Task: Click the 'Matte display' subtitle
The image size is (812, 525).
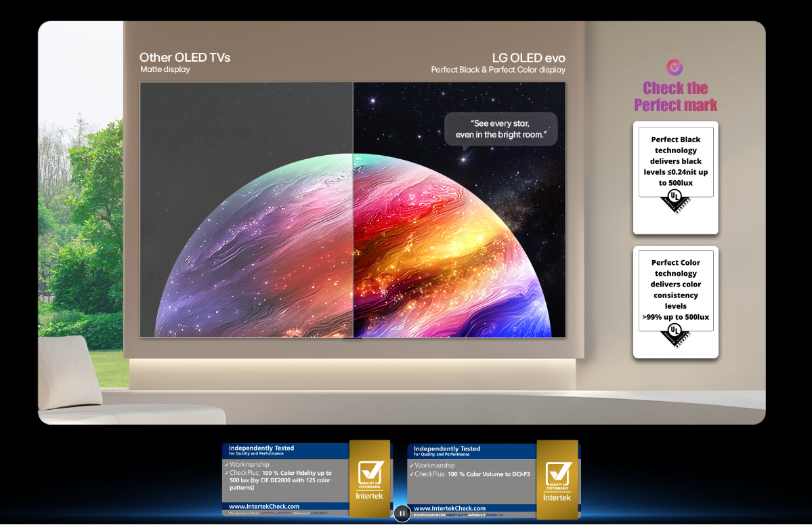Action: 165,69
